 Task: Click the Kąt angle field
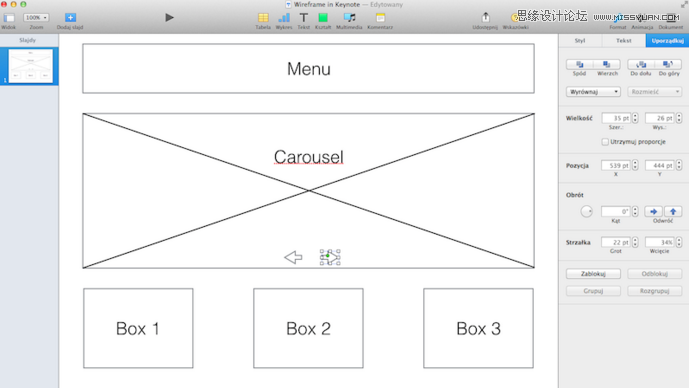pyautogui.click(x=616, y=212)
